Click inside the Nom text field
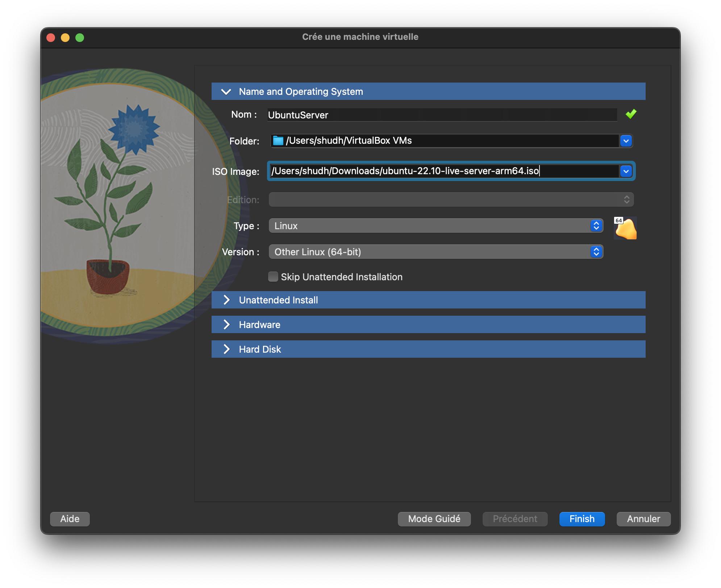The height and width of the screenshot is (588, 721). click(x=399, y=115)
